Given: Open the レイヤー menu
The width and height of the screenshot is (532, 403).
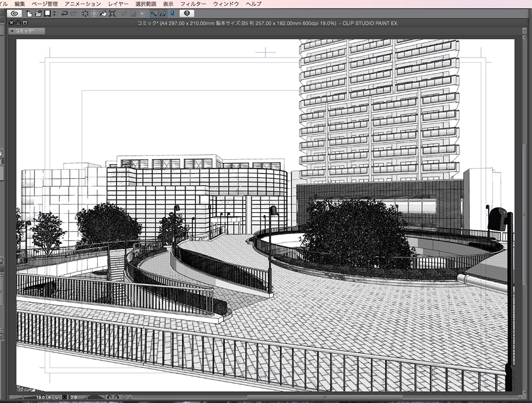Looking at the screenshot, I should point(119,4).
